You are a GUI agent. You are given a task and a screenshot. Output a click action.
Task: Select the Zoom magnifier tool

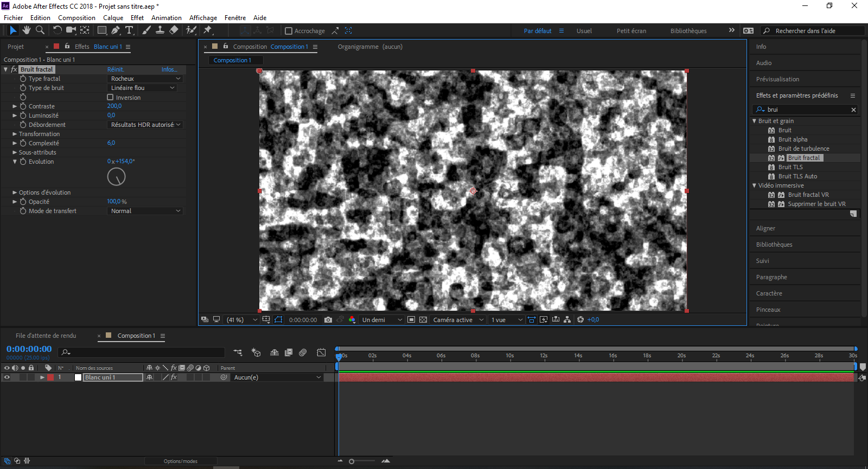(x=40, y=30)
